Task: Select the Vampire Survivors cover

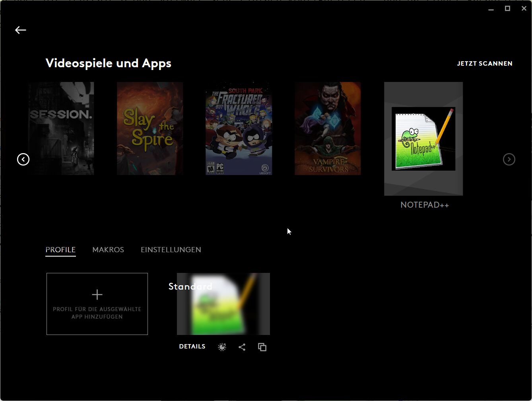Action: point(328,128)
